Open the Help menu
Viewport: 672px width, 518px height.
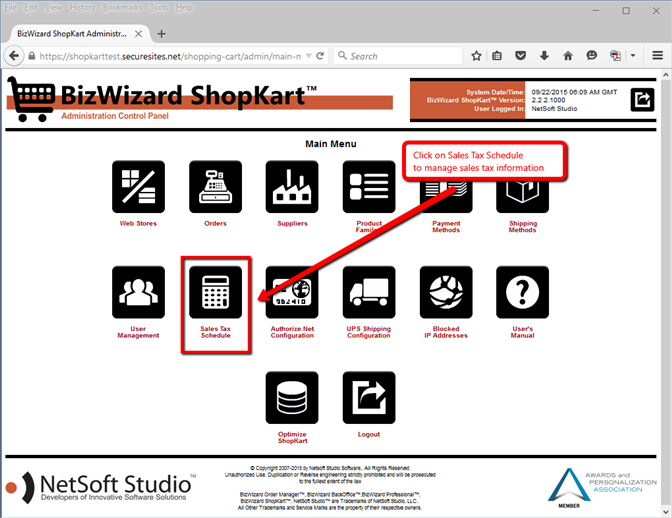coord(184,8)
